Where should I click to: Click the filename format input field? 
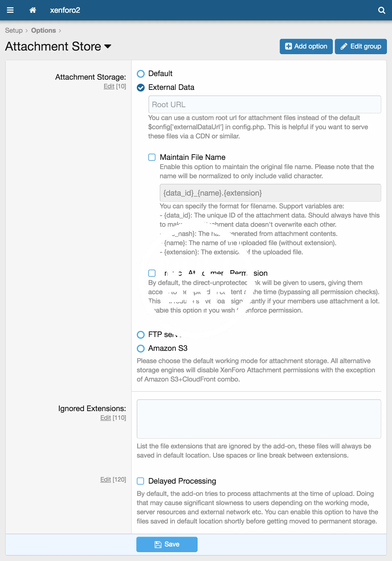270,193
